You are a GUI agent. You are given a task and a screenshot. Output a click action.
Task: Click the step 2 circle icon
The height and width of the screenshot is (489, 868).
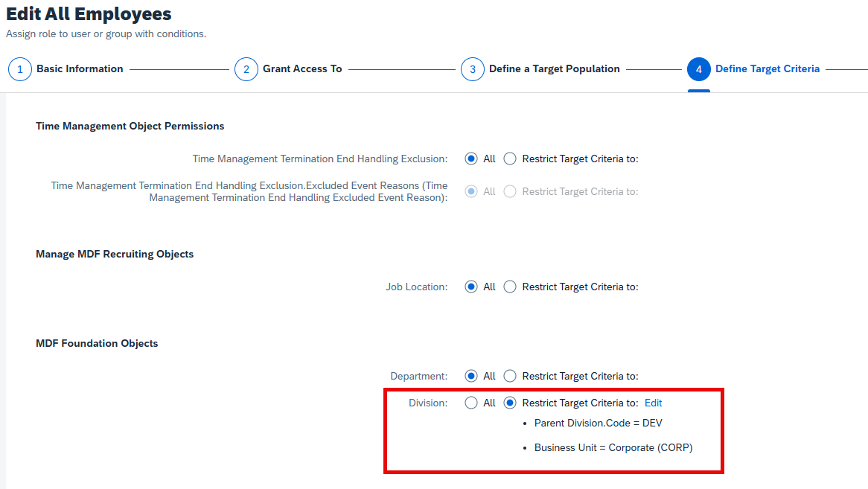[246, 69]
